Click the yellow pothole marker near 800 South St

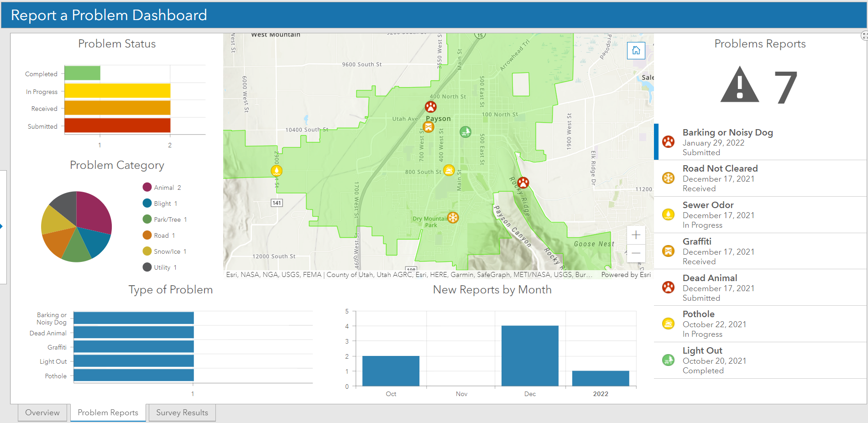449,171
